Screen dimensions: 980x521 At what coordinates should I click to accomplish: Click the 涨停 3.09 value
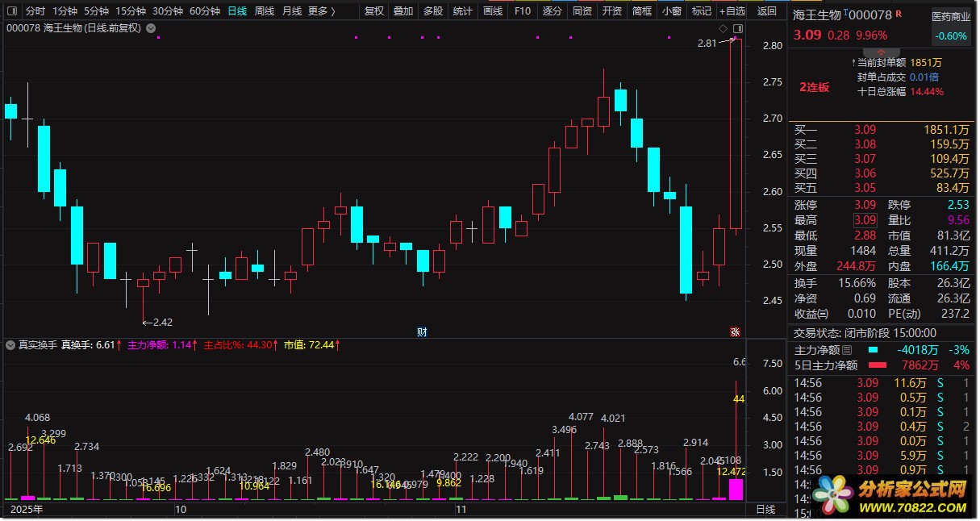[x=865, y=205]
